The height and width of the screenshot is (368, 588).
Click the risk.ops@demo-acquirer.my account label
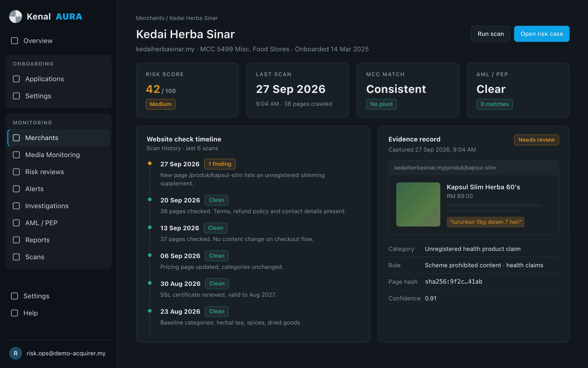(x=66, y=353)
